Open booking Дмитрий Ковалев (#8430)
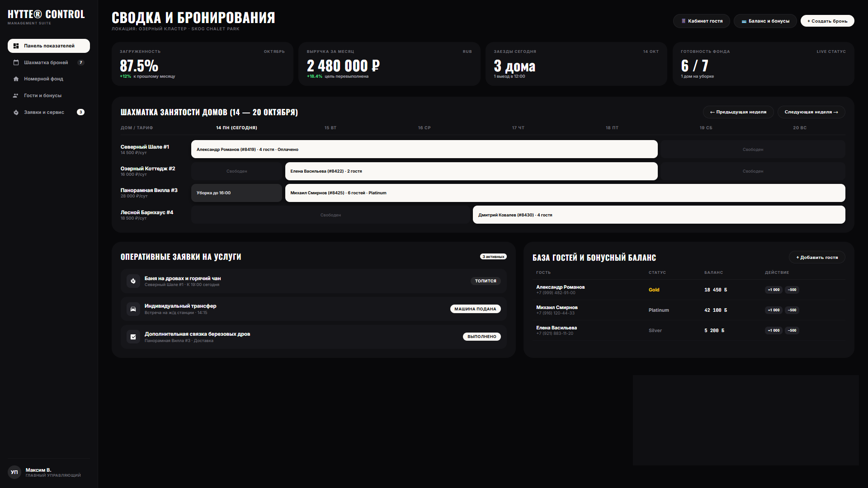This screenshot has width=868, height=488. (659, 215)
